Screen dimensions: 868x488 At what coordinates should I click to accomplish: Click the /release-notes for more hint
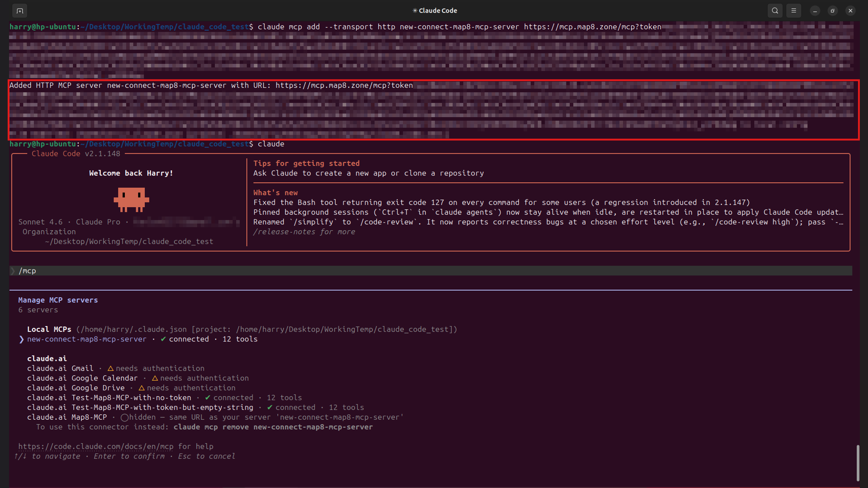click(304, 232)
